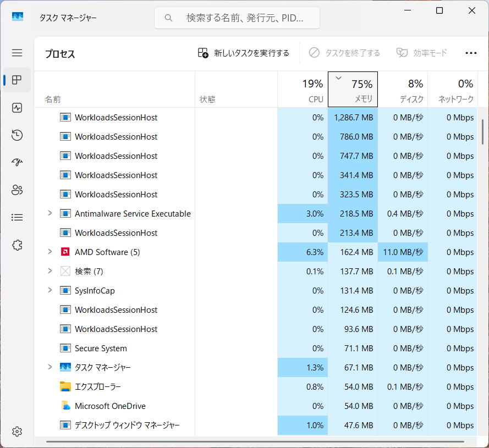Expand the 検索 process group
Image resolution: width=489 pixels, height=448 pixels.
[50, 271]
